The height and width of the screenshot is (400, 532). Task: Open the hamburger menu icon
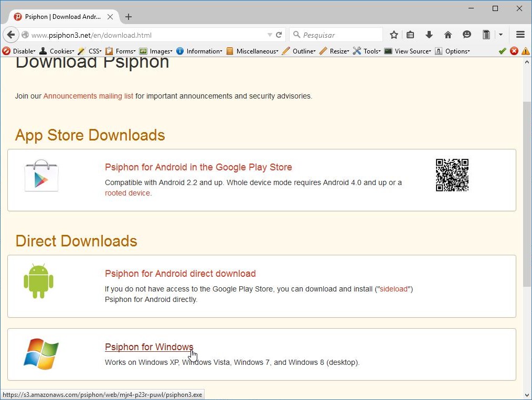click(520, 35)
